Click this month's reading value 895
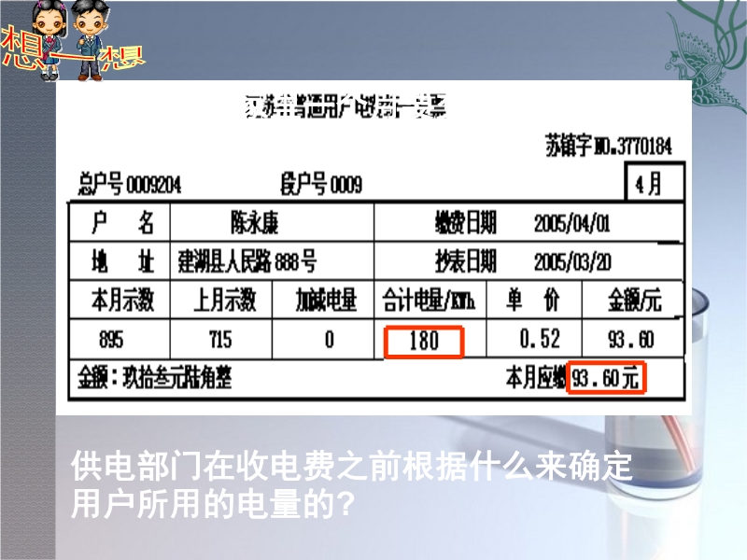The width and height of the screenshot is (747, 560). [x=109, y=339]
